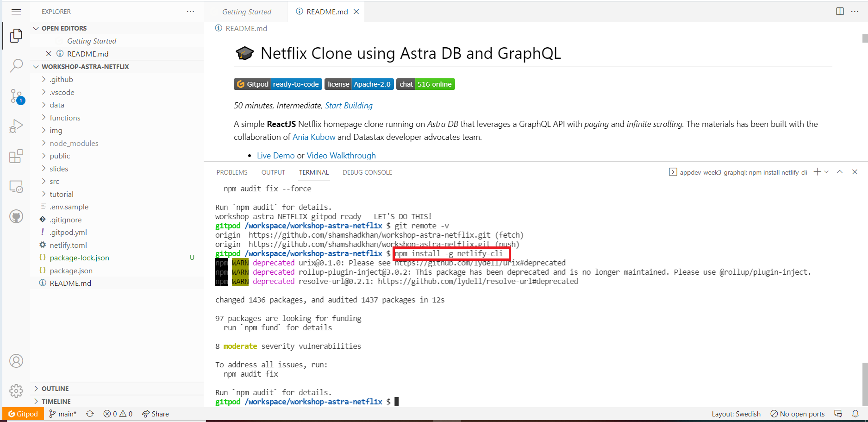Open the Manage settings gear

[16, 391]
